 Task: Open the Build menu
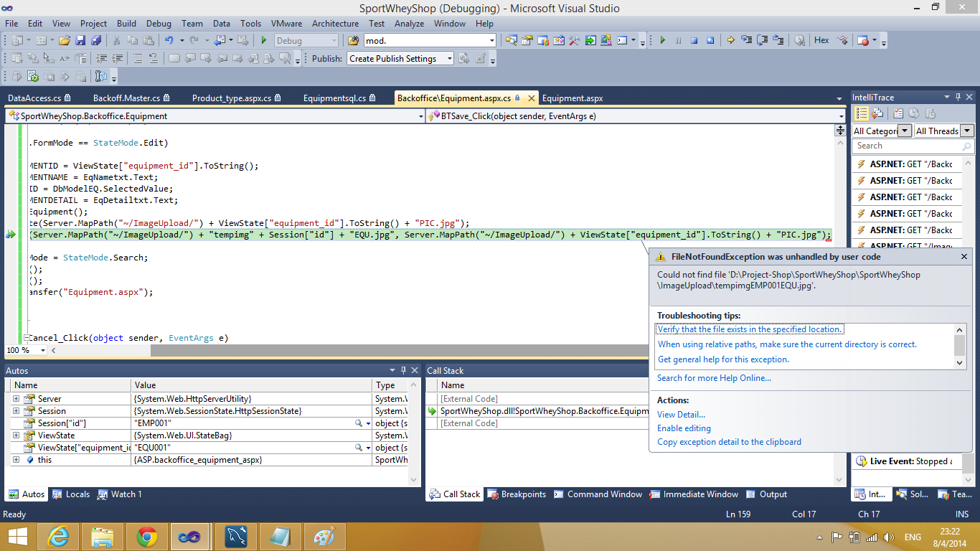126,23
